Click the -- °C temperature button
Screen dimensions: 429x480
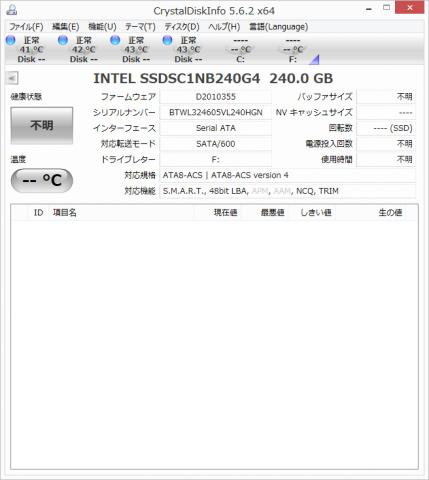42,180
